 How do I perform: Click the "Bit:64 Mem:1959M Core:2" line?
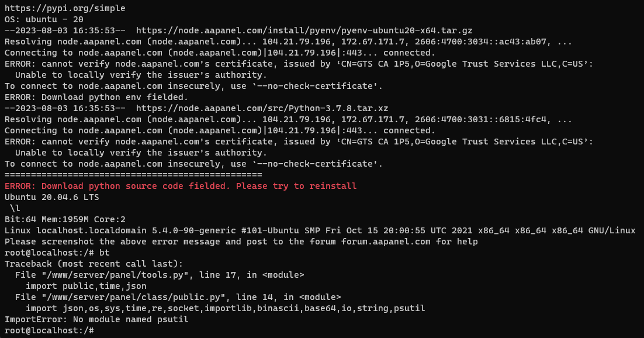tap(65, 219)
